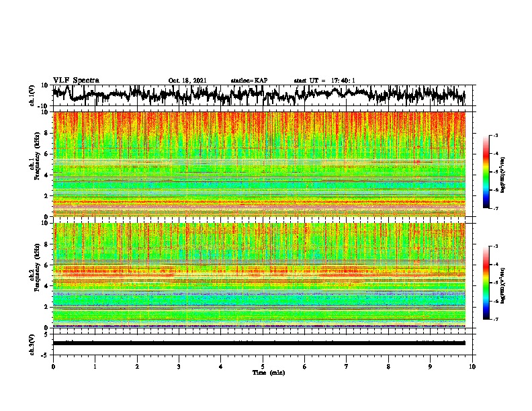The height and width of the screenshot is (411, 532).
Task: Click the "VLF Spectra" title text
Action: pos(76,80)
